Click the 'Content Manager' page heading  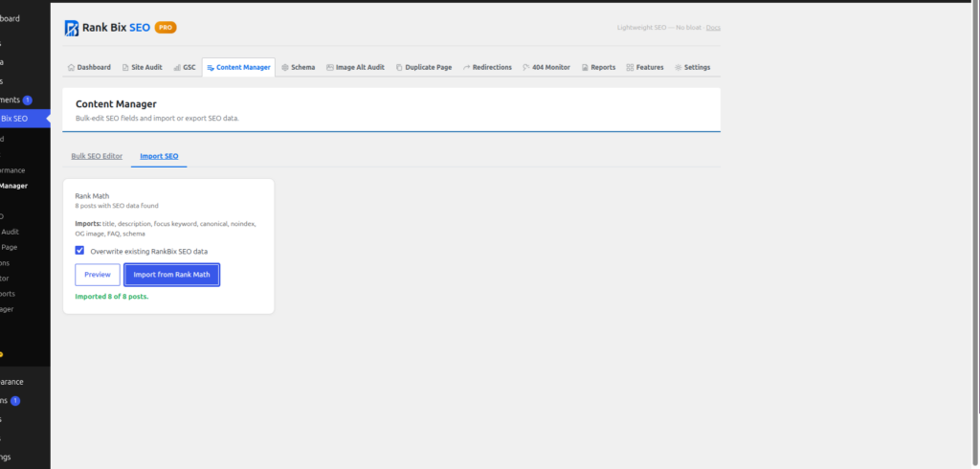tap(116, 103)
